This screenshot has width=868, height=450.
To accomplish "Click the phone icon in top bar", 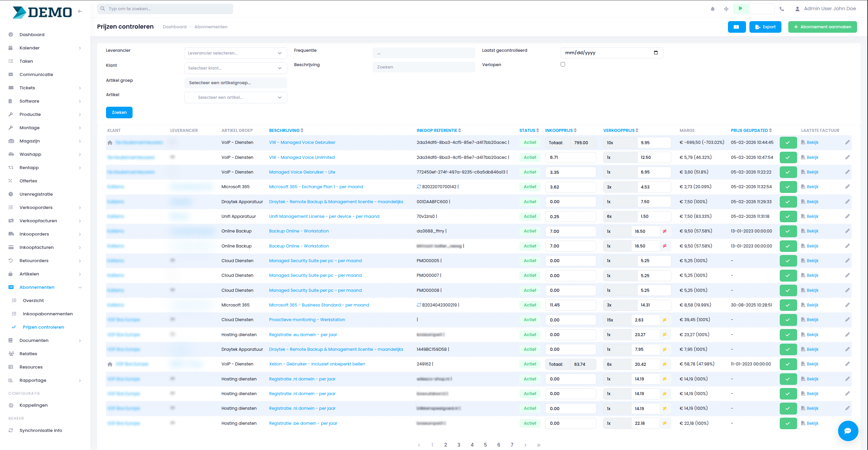I will pos(782,9).
